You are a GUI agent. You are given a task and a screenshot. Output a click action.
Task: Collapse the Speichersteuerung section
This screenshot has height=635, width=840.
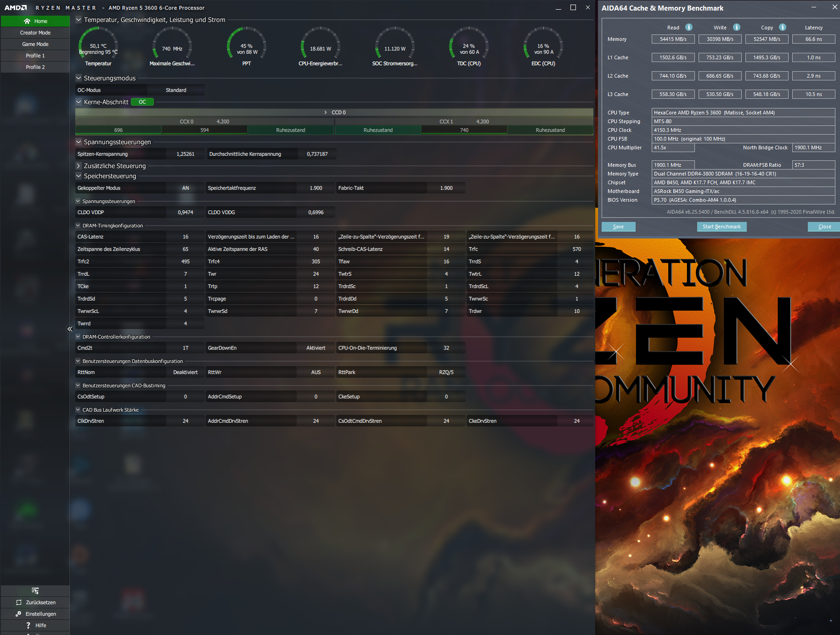click(x=79, y=176)
